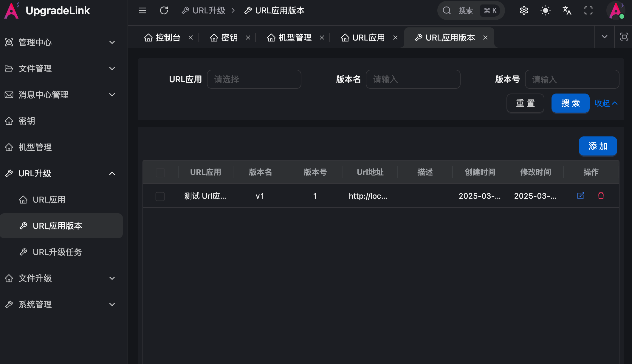Image resolution: width=632 pixels, height=364 pixels.
Task: Click the 重置 button
Action: 525,103
